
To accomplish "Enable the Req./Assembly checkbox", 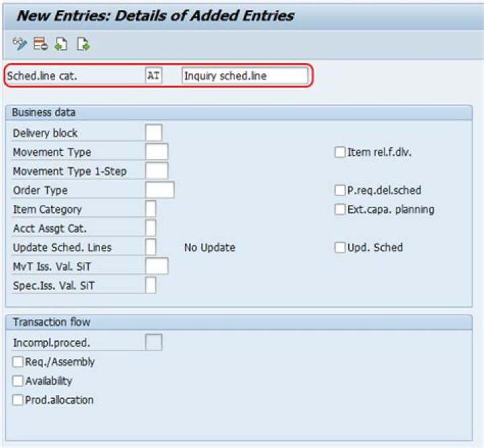I will click(17, 361).
